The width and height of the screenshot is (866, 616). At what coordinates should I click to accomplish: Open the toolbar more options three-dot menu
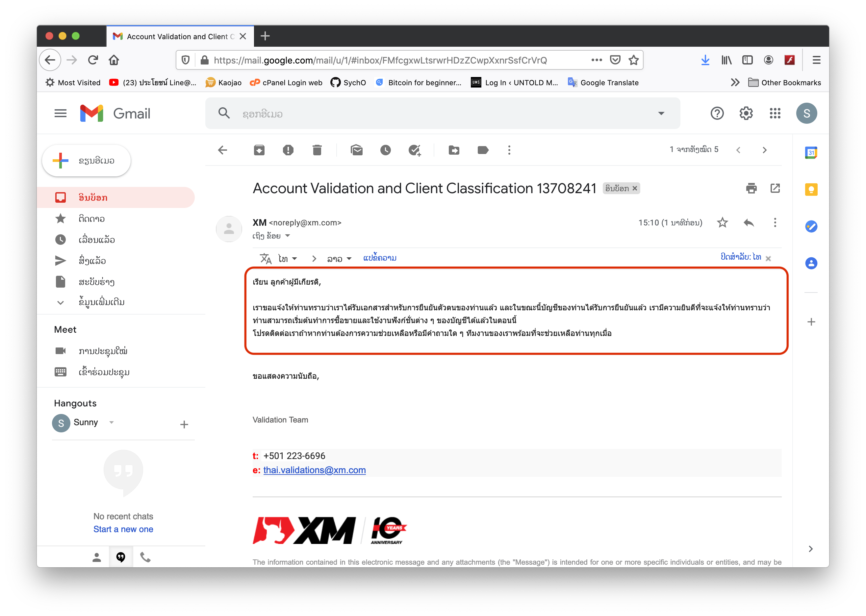(509, 150)
